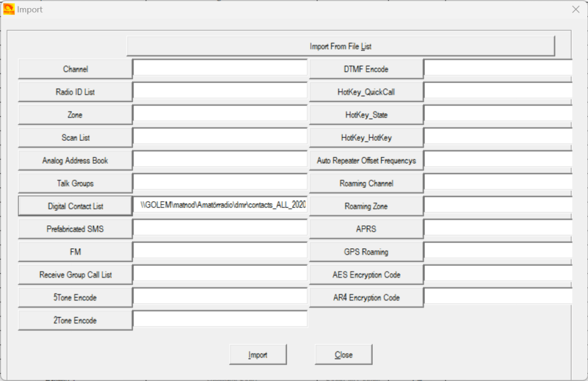Close the Import dialog window
Viewport: 588px width, 381px height.
(343, 355)
